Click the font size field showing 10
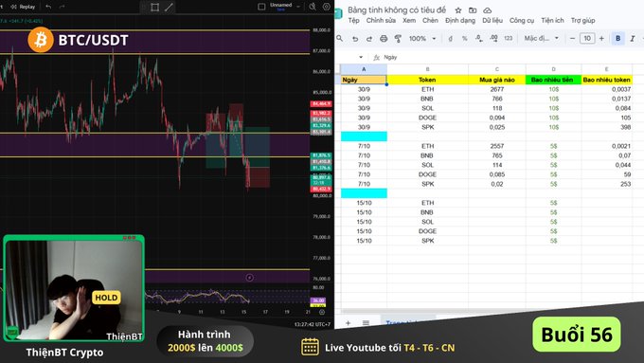644x363 pixels. tap(587, 38)
